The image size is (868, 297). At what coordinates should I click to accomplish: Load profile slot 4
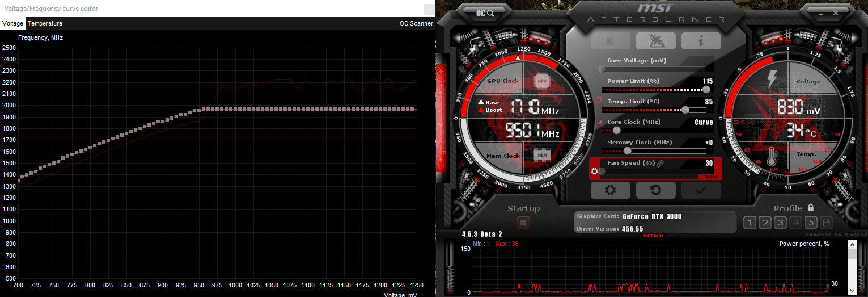(x=796, y=223)
